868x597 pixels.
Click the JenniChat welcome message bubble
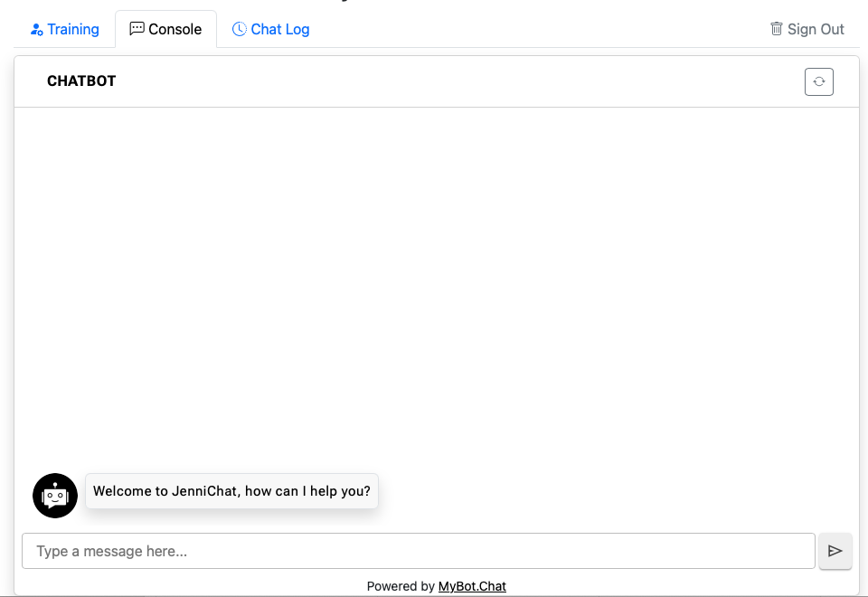(x=231, y=491)
